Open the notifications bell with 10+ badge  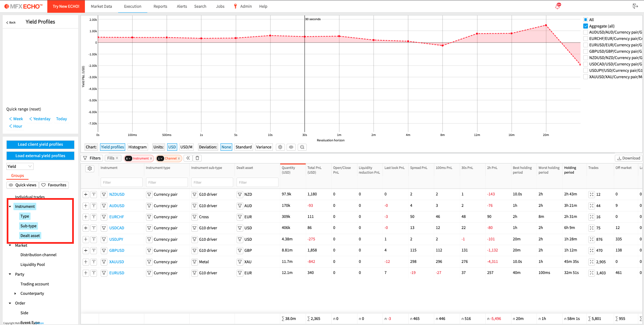coord(558,6)
